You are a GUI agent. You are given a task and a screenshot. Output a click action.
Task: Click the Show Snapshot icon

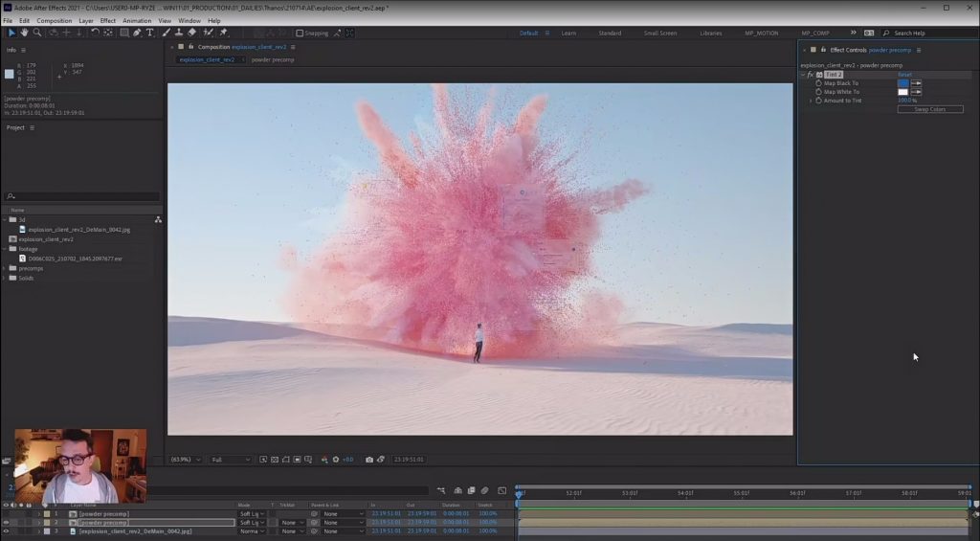point(381,460)
